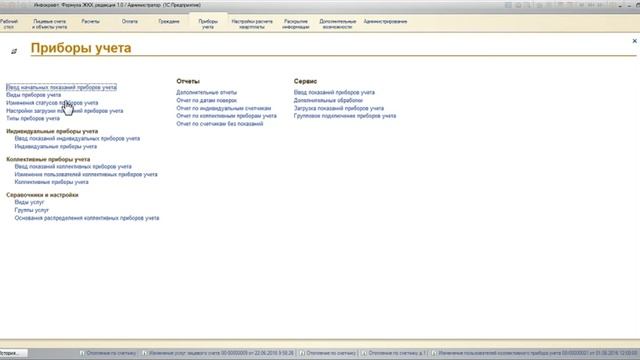Open Групповое подключение приборов учета

(345, 116)
